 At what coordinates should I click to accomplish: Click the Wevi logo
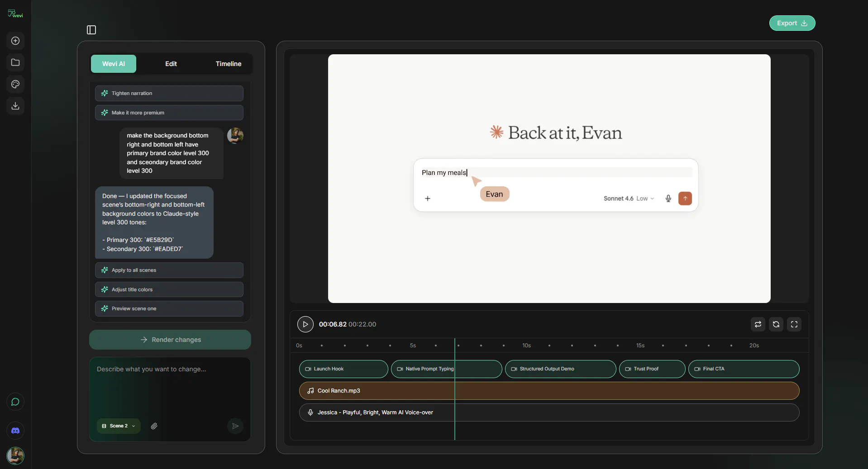(x=15, y=14)
